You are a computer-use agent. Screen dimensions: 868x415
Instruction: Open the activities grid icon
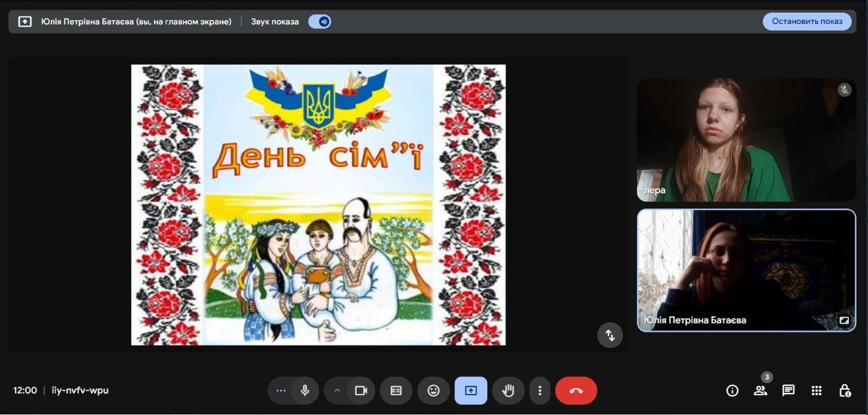(x=817, y=390)
